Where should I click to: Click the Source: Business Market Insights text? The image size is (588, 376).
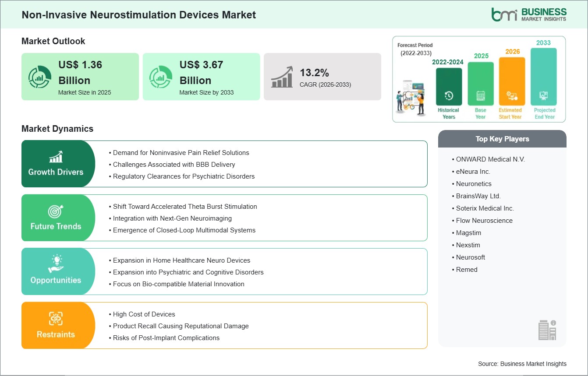click(522, 364)
